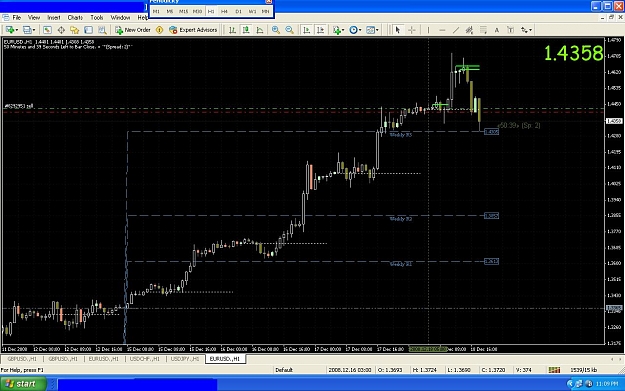Switch chart to candlesticks type

246,30
